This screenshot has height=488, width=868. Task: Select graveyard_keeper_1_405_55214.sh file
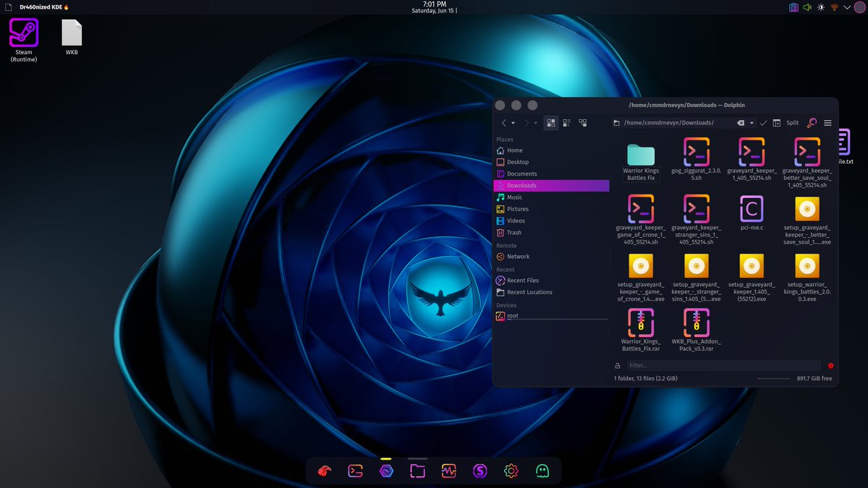pos(752,158)
